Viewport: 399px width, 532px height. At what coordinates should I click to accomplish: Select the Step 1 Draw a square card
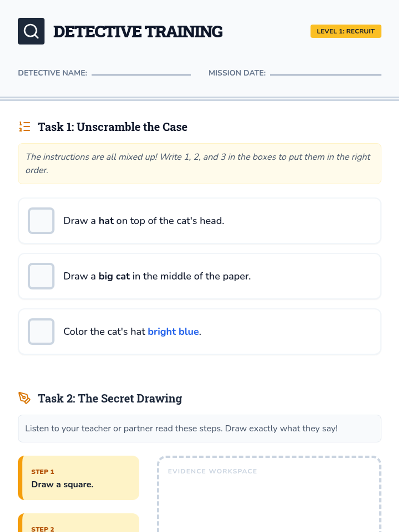coord(79,478)
